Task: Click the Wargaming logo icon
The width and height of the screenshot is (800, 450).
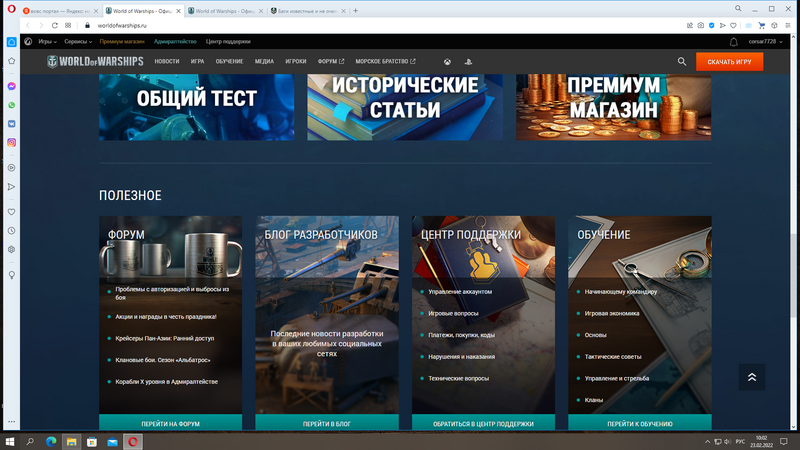Action: pyautogui.click(x=28, y=41)
